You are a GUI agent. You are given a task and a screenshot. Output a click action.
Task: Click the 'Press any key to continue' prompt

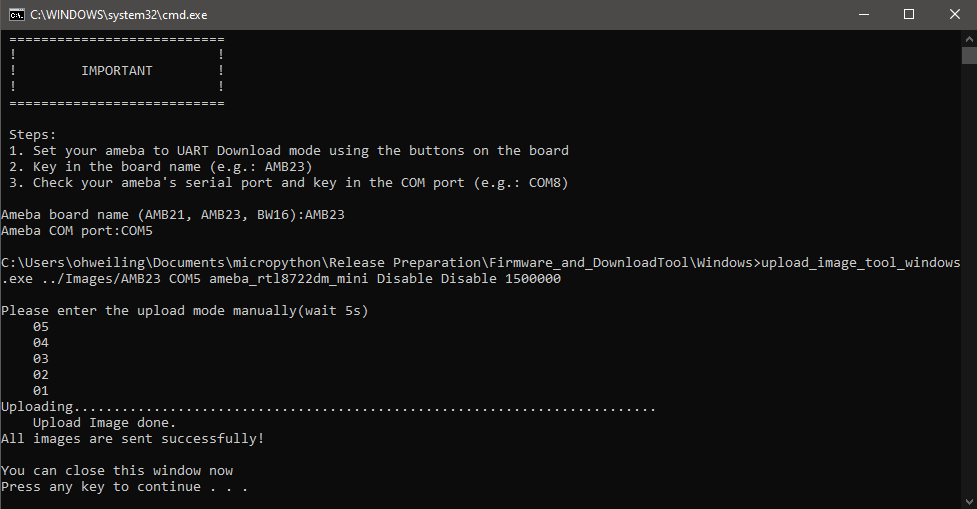tap(125, 487)
